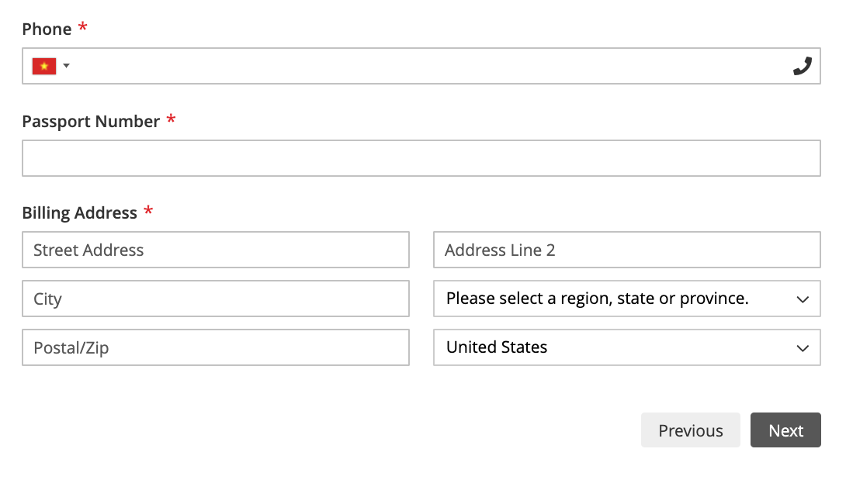Click the chevron on the country selector
The image size is (846, 504).
803,348
